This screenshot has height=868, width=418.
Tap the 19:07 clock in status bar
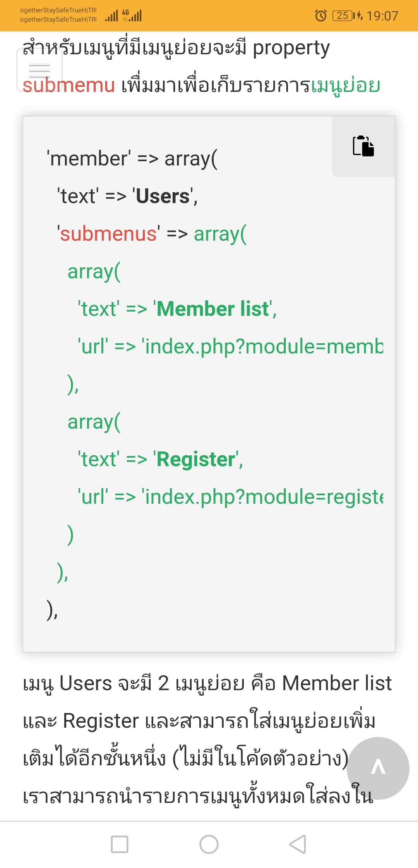coord(382,16)
